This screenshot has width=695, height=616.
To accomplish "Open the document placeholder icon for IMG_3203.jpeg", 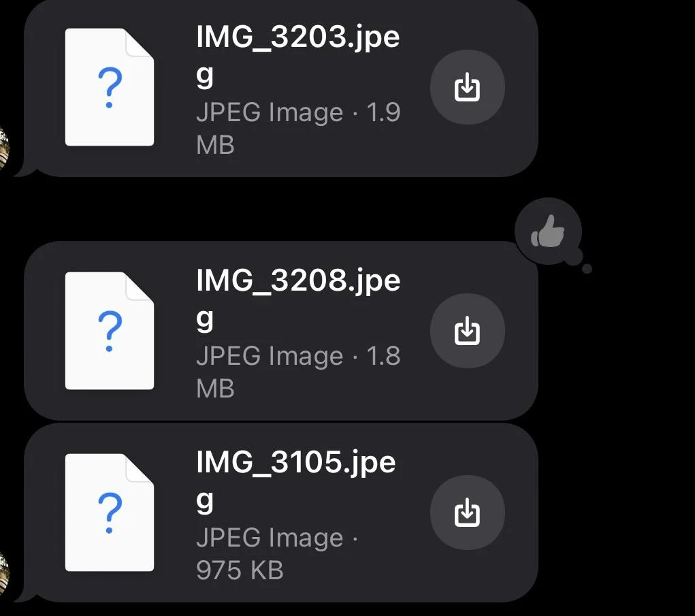I will click(108, 87).
